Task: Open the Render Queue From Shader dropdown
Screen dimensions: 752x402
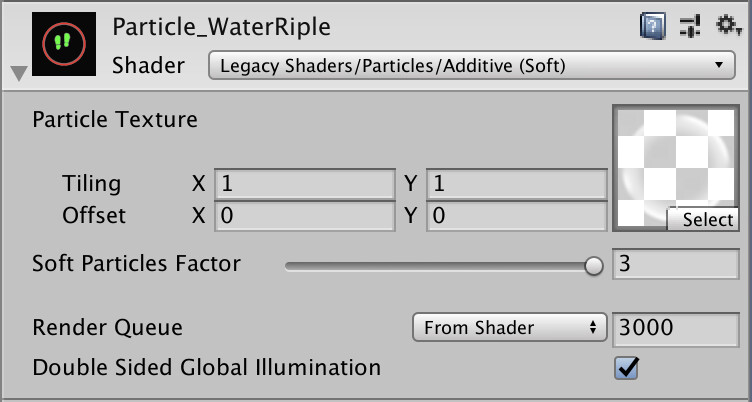Action: click(509, 328)
